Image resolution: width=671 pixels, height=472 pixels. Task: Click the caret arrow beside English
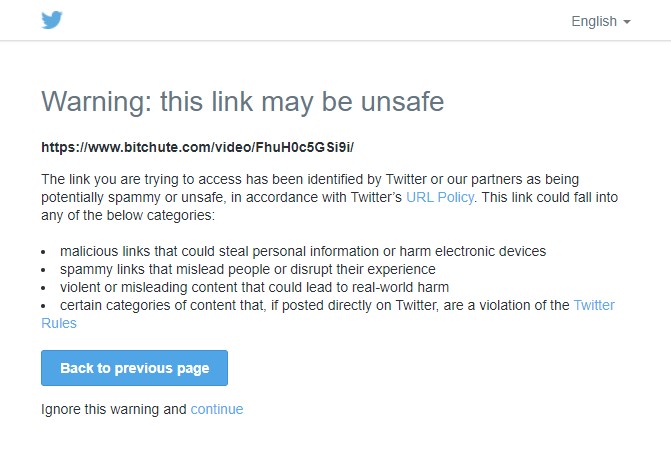[x=627, y=22]
